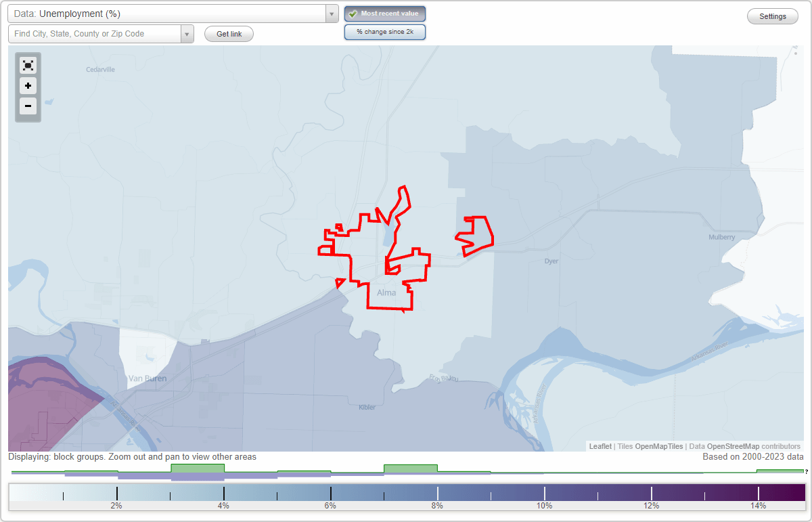Zoom in using the plus icon
This screenshot has height=522, width=812.
click(x=28, y=86)
